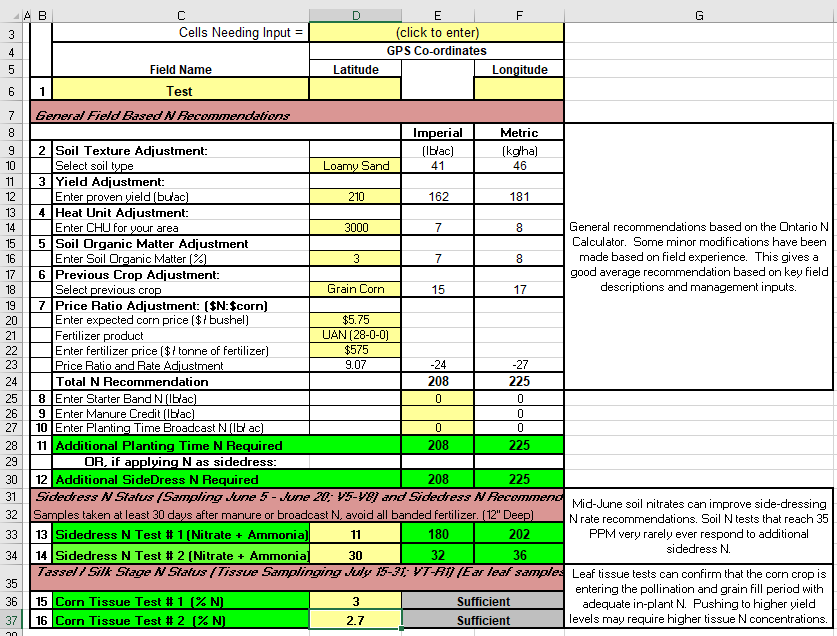837x636 pixels.
Task: Select row 24 header
Action: [x=12, y=382]
